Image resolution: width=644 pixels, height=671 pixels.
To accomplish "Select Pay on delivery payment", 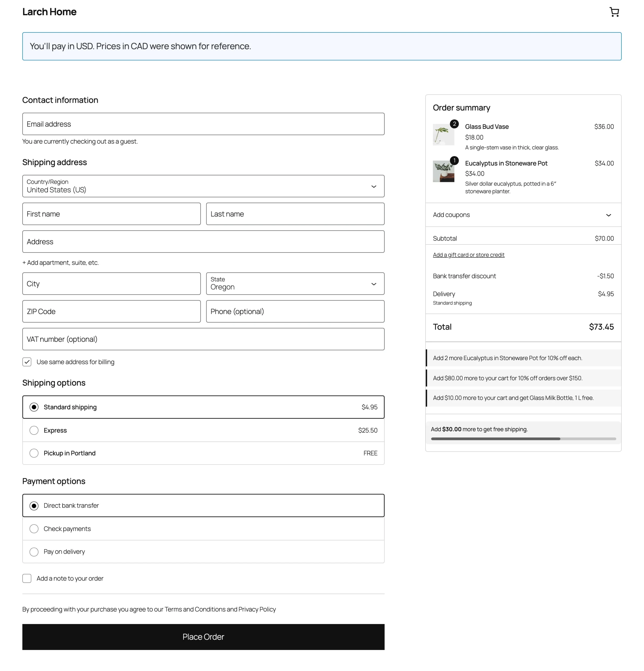I will pyautogui.click(x=203, y=551).
